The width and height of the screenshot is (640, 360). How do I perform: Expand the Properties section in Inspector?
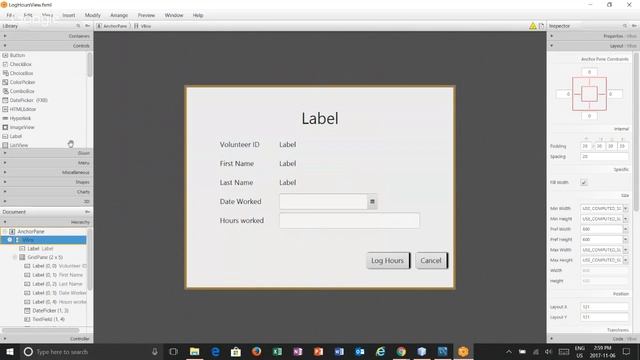[593, 36]
